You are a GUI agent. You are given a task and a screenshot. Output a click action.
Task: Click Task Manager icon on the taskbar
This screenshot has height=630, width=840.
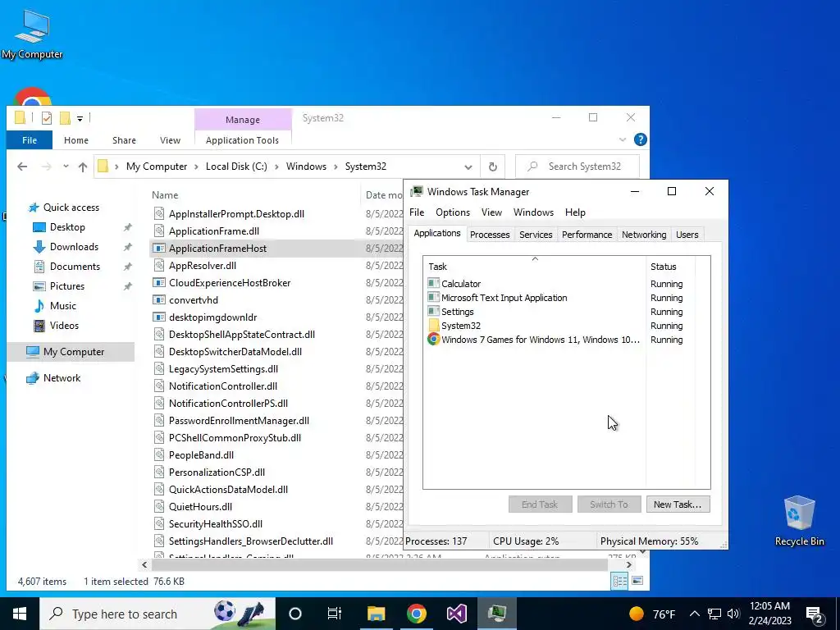tap(497, 614)
